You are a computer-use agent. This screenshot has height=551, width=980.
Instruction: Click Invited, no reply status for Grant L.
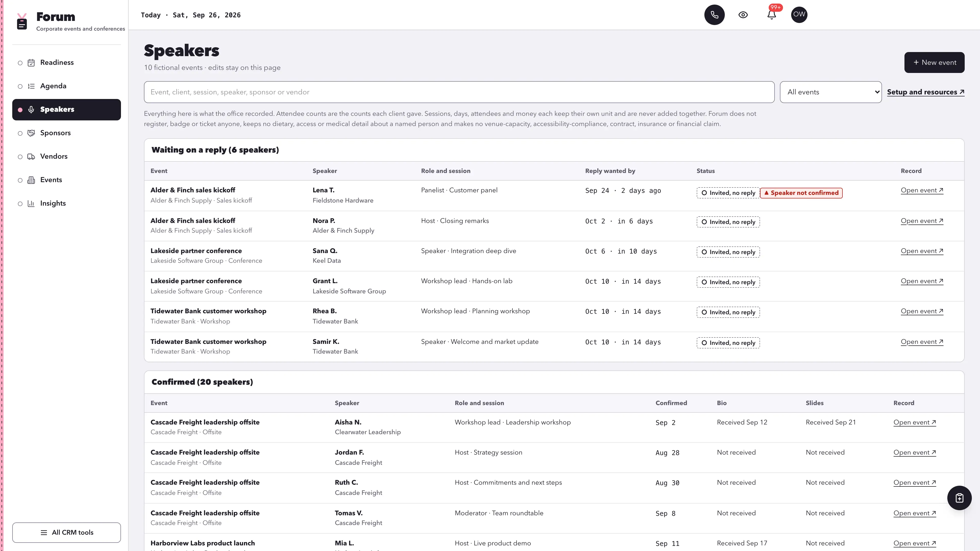pyautogui.click(x=728, y=282)
